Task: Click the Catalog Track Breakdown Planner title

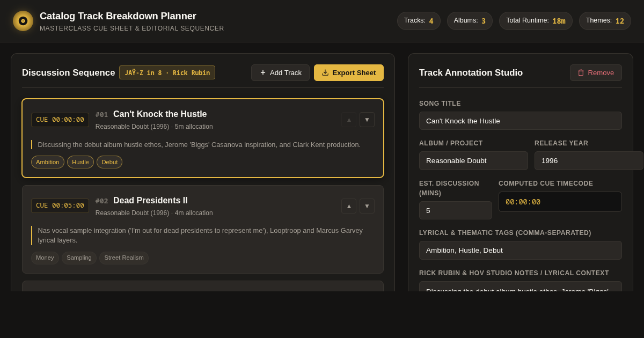Action: point(118,16)
